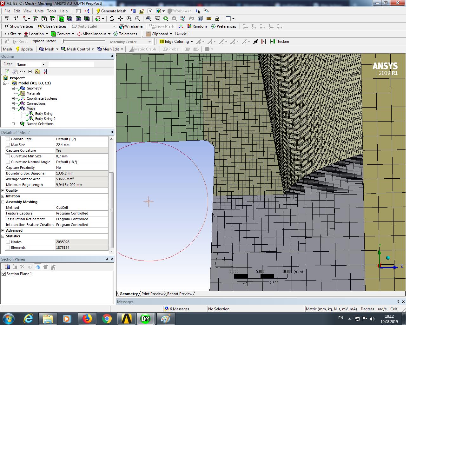Viewport: 476px width, 476px height.
Task: Open the File menu
Action: click(x=7, y=11)
